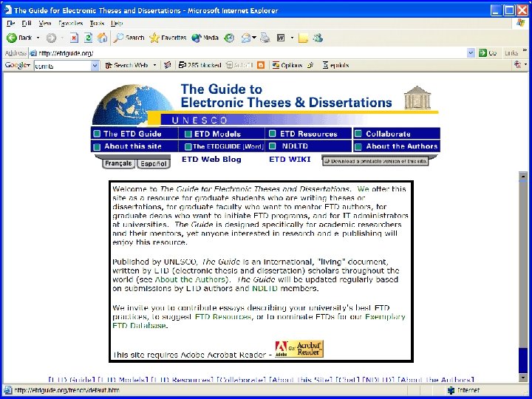The height and width of the screenshot is (399, 532).
Task: Click the Mail envelope icon
Action: [246, 38]
